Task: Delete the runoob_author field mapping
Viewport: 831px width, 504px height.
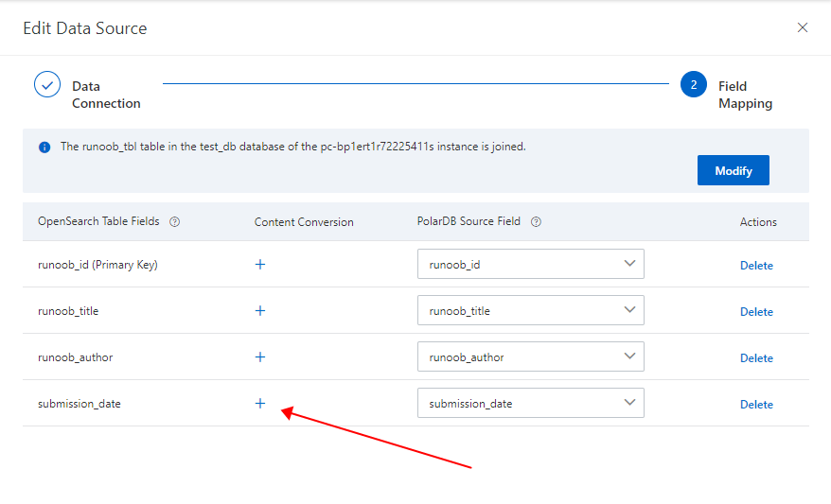Action: (756, 358)
